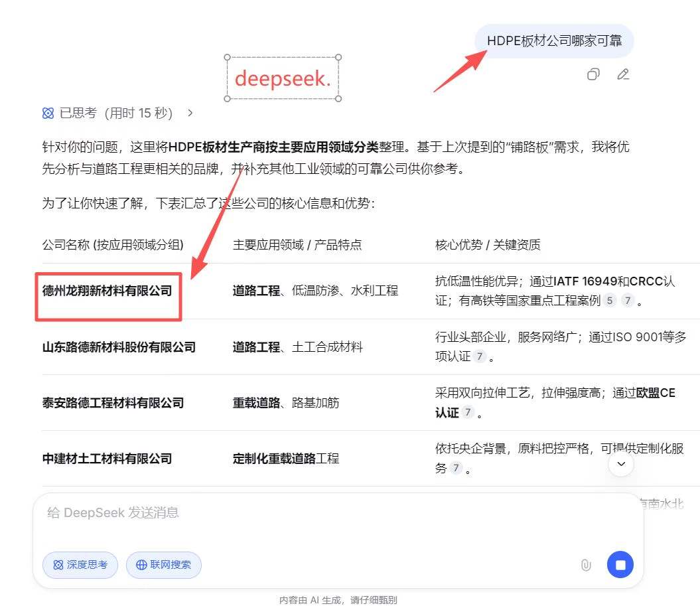Toggle the 深度思考 mode
700x610 pixels.
pos(80,565)
